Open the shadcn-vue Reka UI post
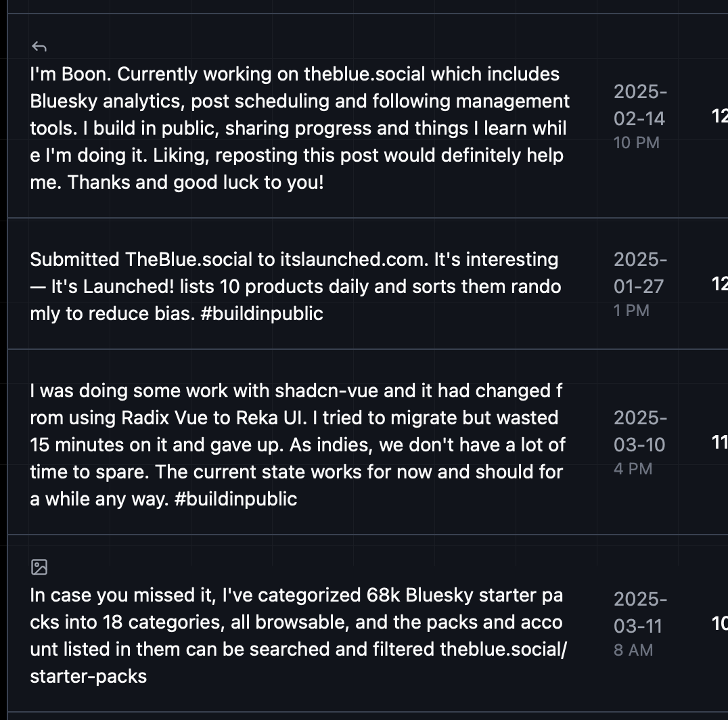 pos(298,445)
